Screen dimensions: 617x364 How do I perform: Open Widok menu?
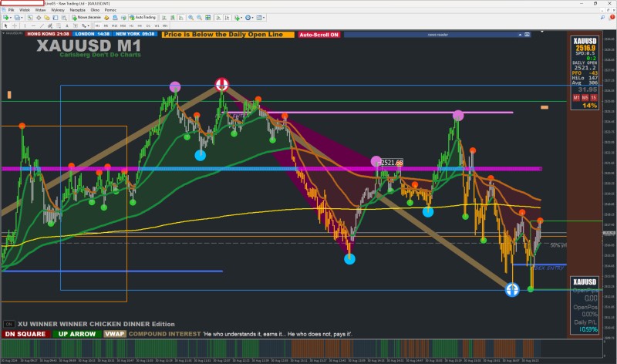[x=25, y=10]
